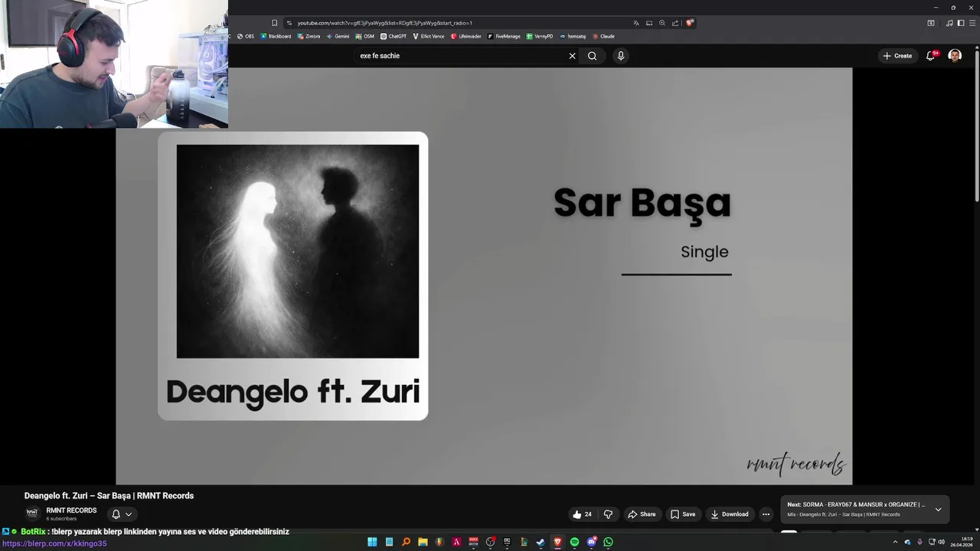Screen dimensions: 980x551
Task: Open more actions three-dot menu
Action: click(x=766, y=514)
